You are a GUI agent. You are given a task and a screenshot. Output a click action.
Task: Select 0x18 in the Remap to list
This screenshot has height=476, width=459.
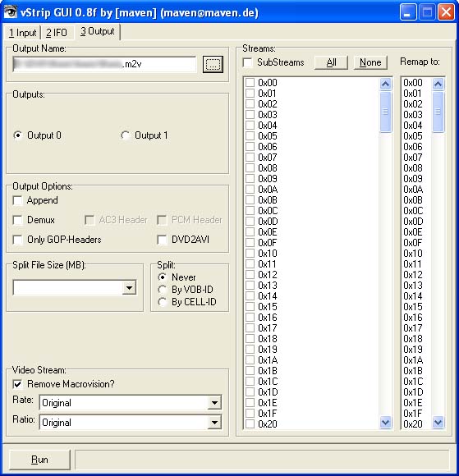tap(413, 338)
